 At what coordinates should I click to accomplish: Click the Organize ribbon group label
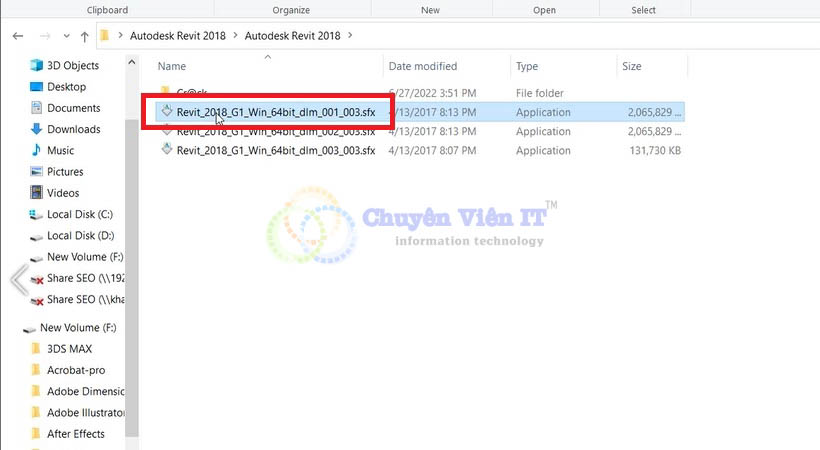[291, 10]
